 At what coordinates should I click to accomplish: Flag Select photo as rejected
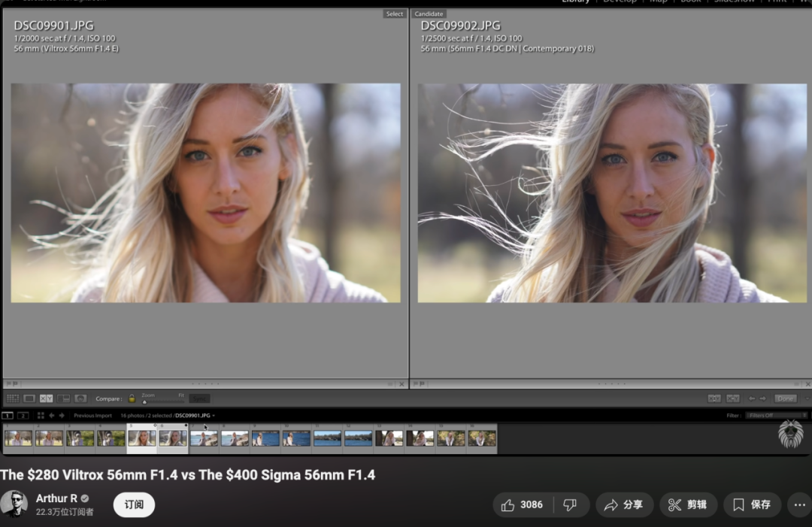[x=15, y=383]
